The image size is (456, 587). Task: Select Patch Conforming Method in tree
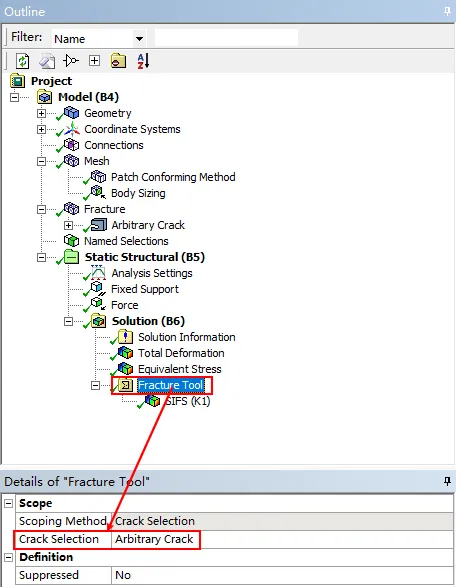coord(173,177)
